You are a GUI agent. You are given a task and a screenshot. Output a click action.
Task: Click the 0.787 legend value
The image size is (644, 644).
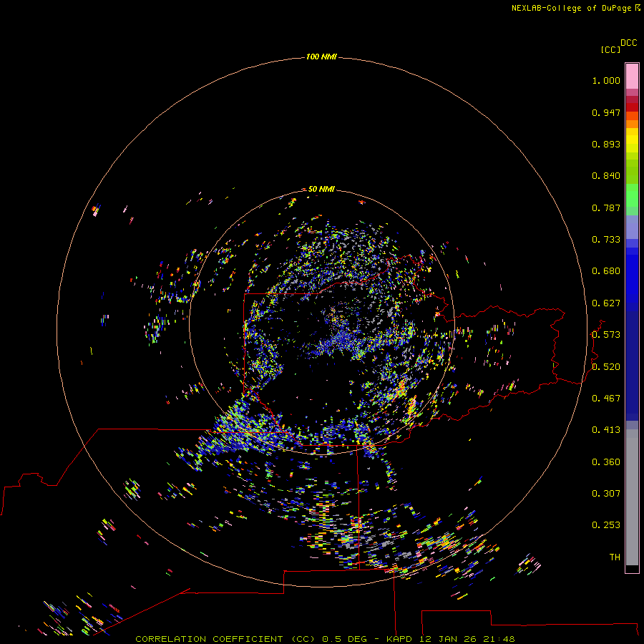coord(606,208)
